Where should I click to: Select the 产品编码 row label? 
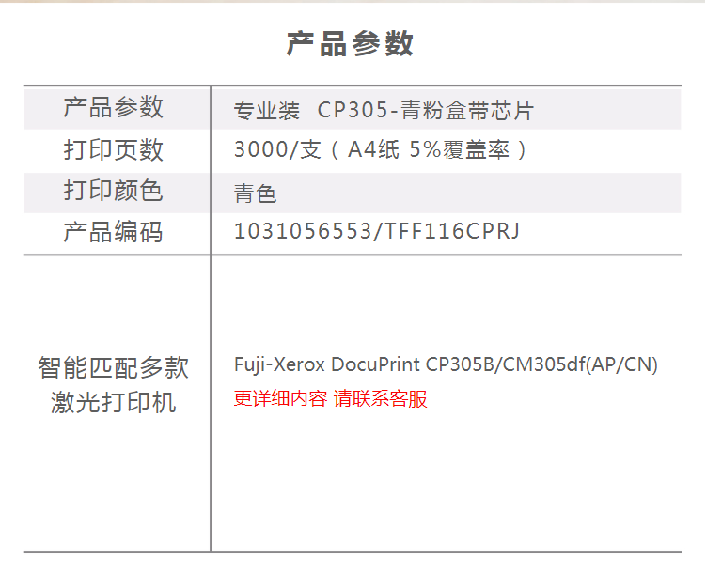[x=113, y=232]
